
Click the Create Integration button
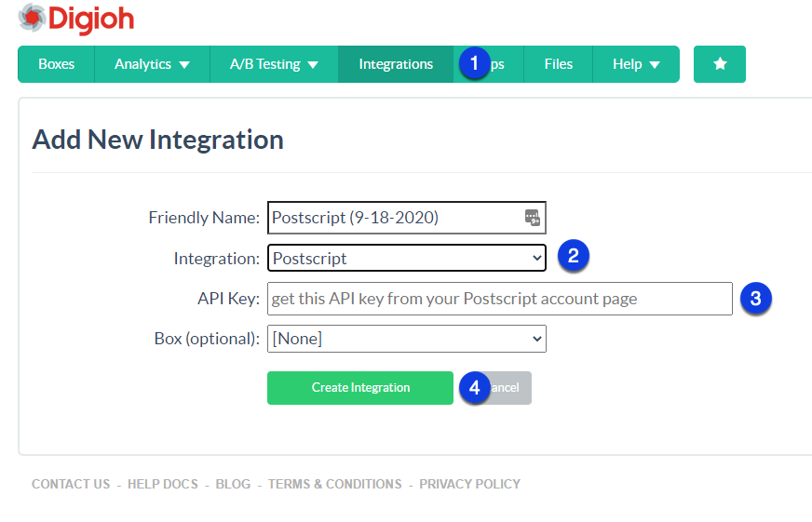360,388
